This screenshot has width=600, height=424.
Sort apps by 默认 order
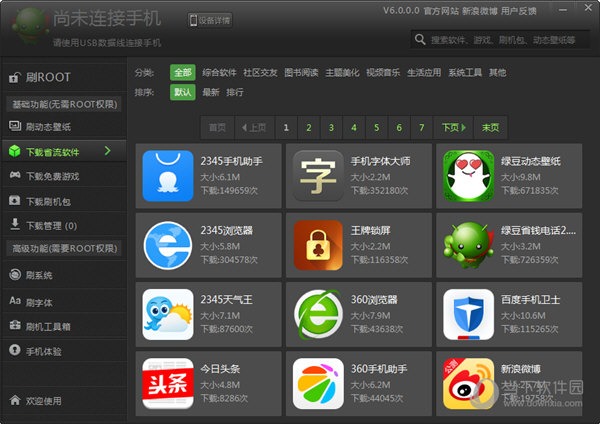coord(183,92)
